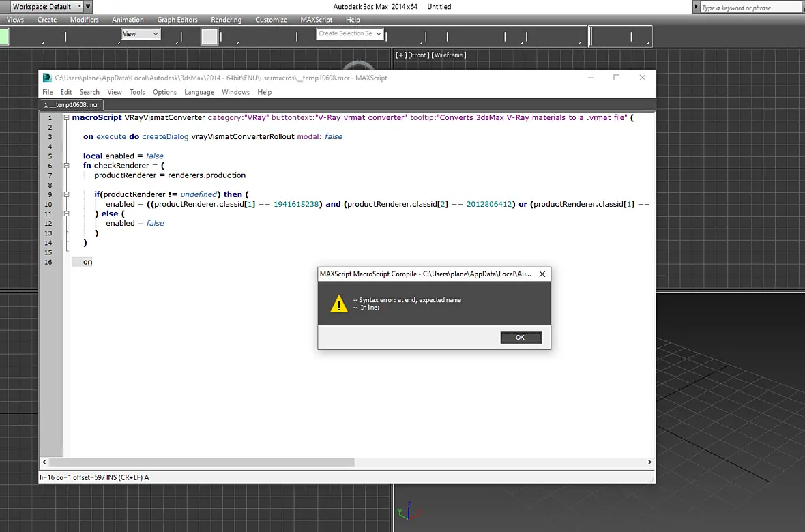The image size is (805, 532).
Task: Click the [Wireframe] viewport shading label
Action: [449, 55]
